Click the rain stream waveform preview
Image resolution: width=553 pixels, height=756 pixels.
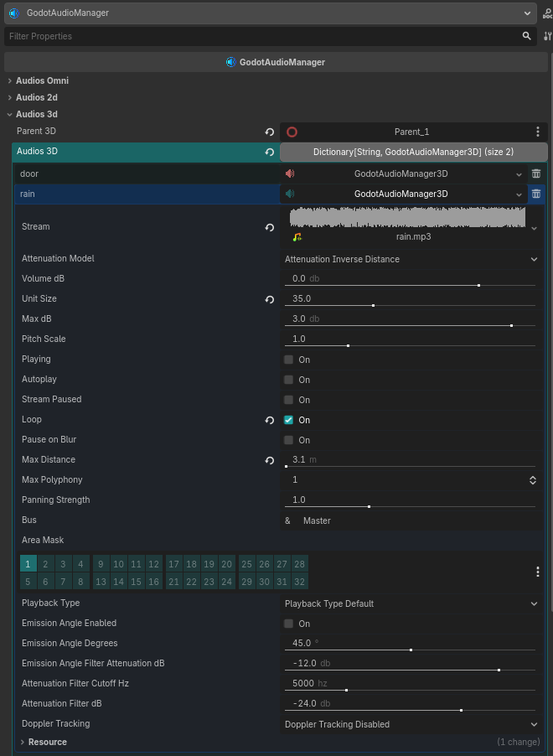[407, 217]
